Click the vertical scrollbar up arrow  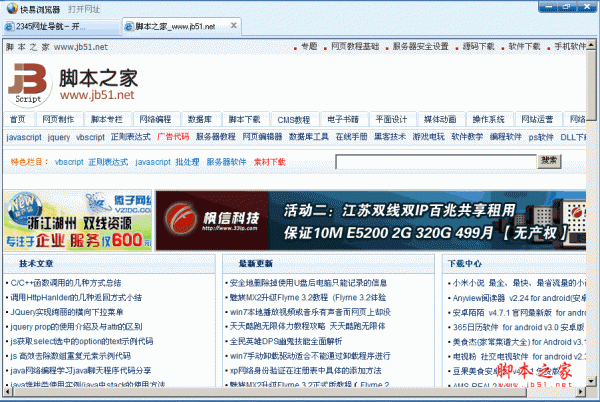tap(591, 44)
